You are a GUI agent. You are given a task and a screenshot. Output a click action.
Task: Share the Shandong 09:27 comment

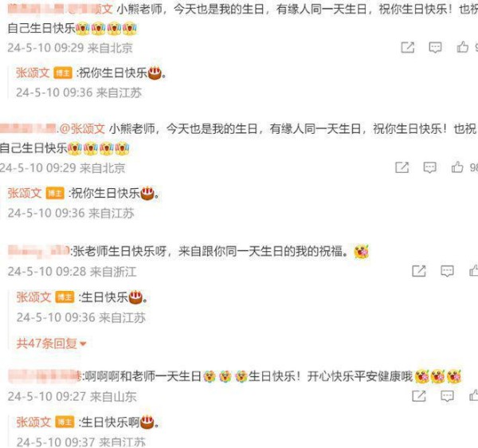[418, 396]
